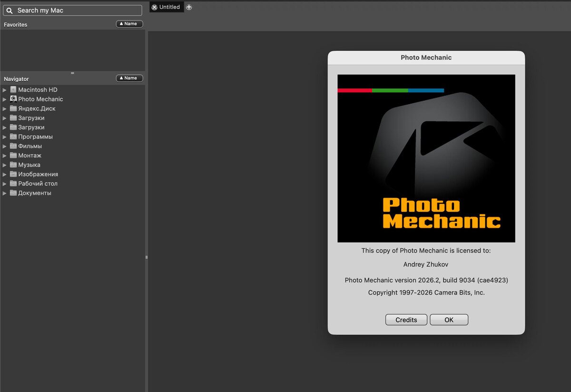This screenshot has width=571, height=392.
Task: Click the Photo Mechanic app icon in Navigator
Action: click(x=13, y=99)
